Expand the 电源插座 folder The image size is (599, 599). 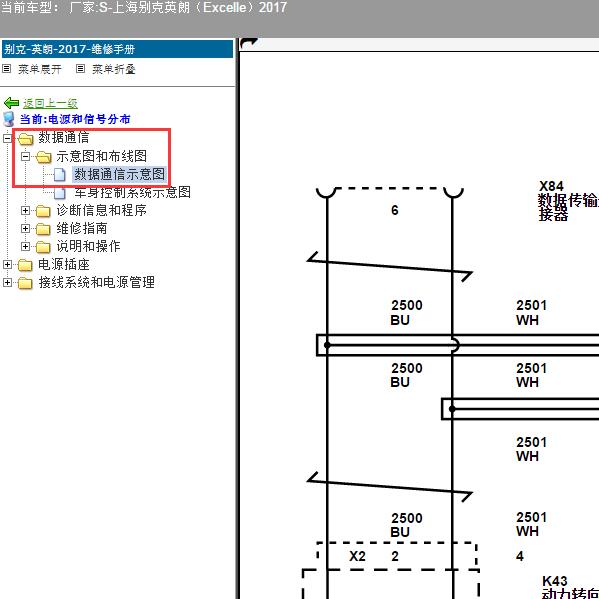(7, 264)
